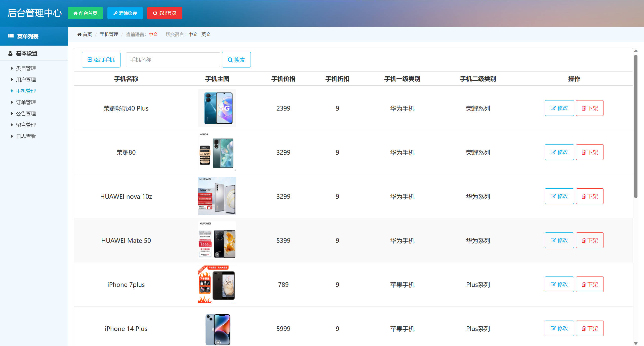Click the home icon in the breadcrumb
644x346 pixels.
point(79,34)
